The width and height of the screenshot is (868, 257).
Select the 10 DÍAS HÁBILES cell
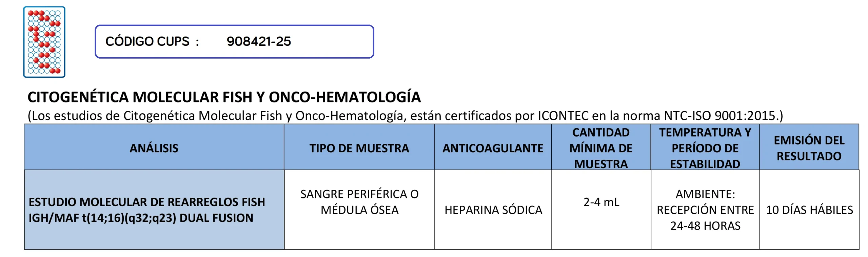pos(809,210)
